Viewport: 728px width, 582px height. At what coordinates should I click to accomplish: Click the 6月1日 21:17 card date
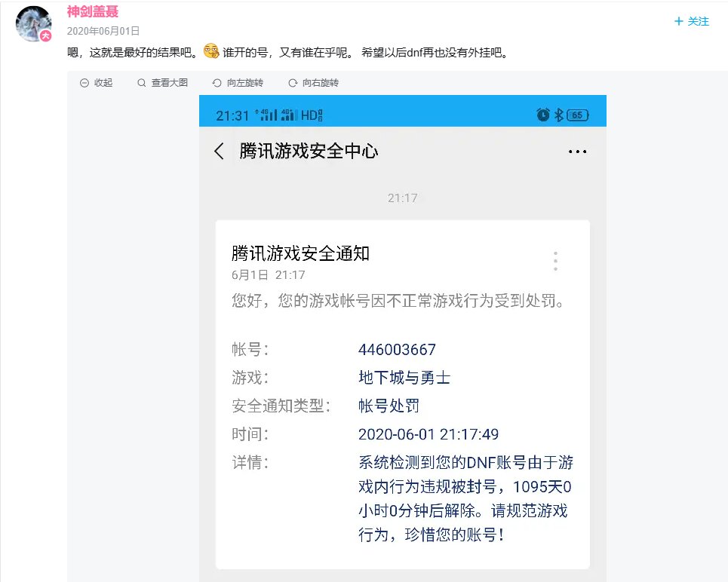(269, 274)
